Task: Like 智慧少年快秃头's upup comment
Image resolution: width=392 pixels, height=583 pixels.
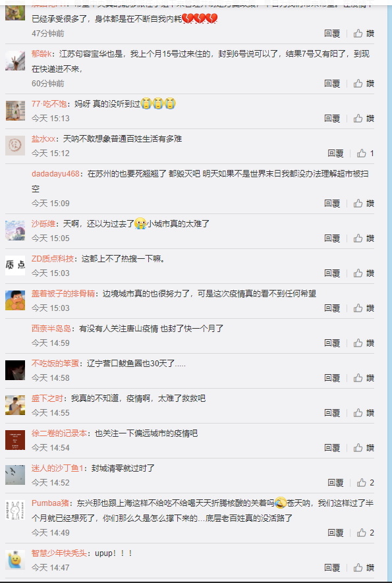Action: 364,567
